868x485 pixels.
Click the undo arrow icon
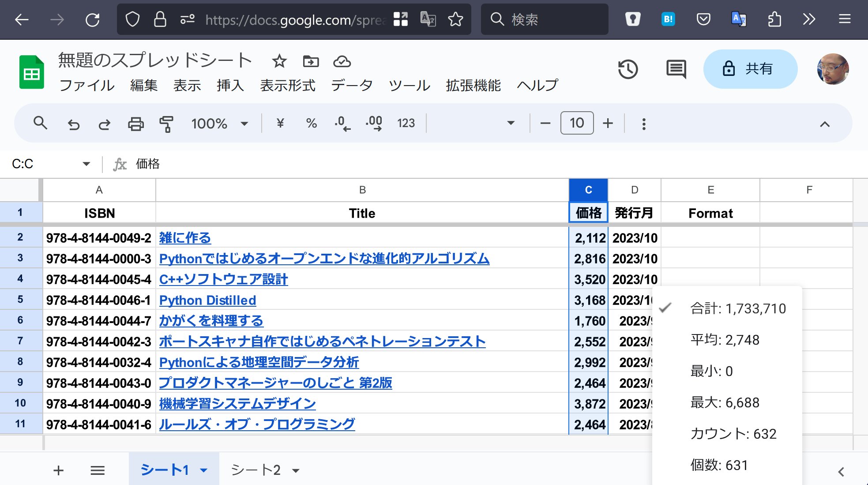tap(74, 124)
